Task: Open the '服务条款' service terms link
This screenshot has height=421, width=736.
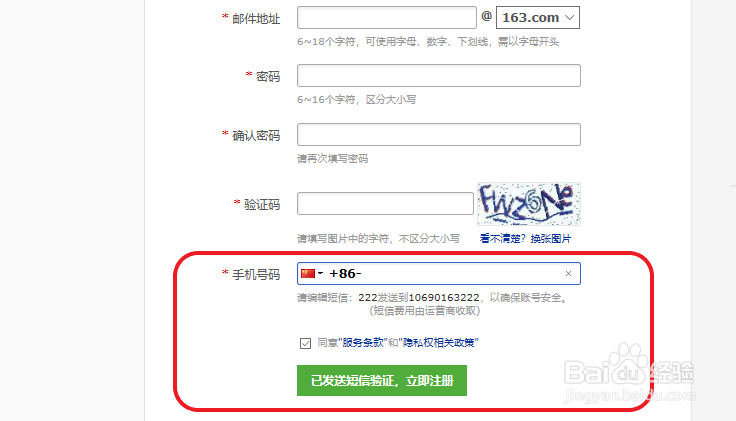Action: click(363, 343)
